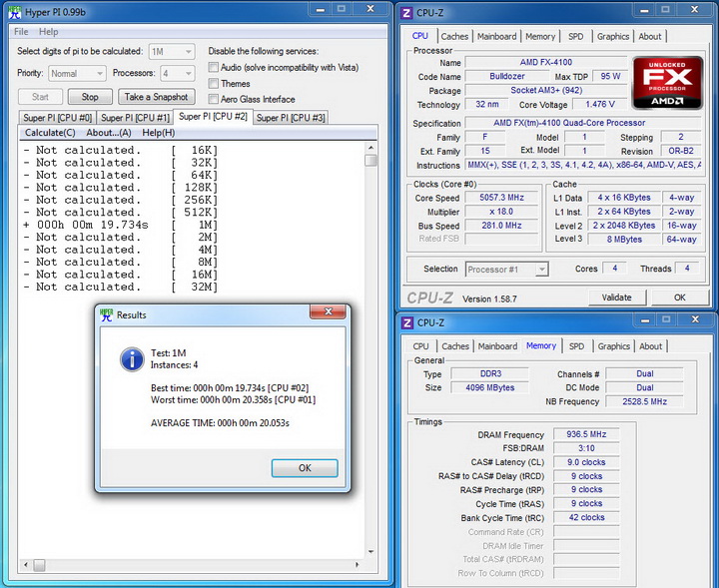The height and width of the screenshot is (588, 719).
Task: Click the top CPU-Z window title icon
Action: (406, 13)
